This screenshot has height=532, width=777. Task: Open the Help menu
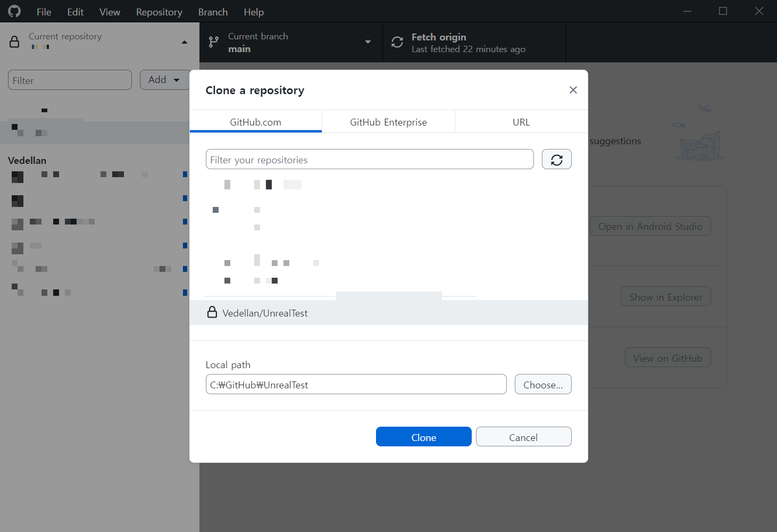254,12
